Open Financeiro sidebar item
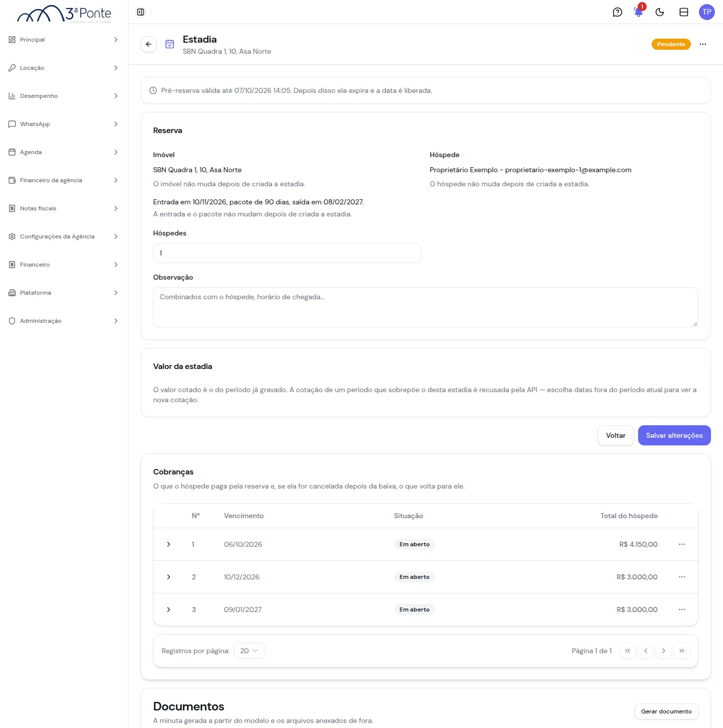This screenshot has width=723, height=728. pos(64,265)
